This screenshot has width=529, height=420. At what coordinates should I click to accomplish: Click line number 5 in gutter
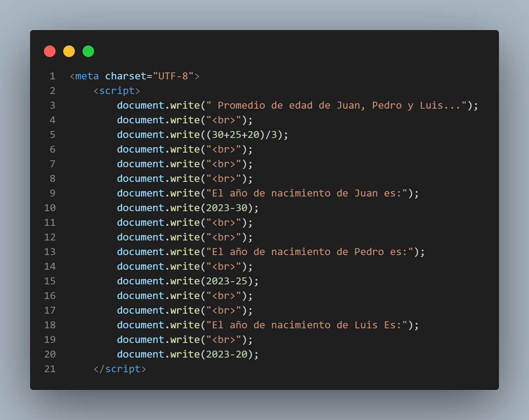pyautogui.click(x=52, y=135)
